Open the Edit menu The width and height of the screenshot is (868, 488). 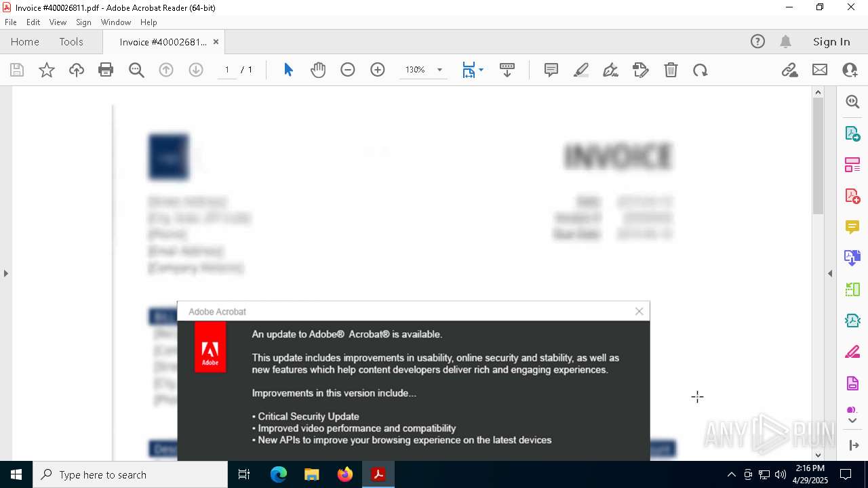click(x=33, y=22)
